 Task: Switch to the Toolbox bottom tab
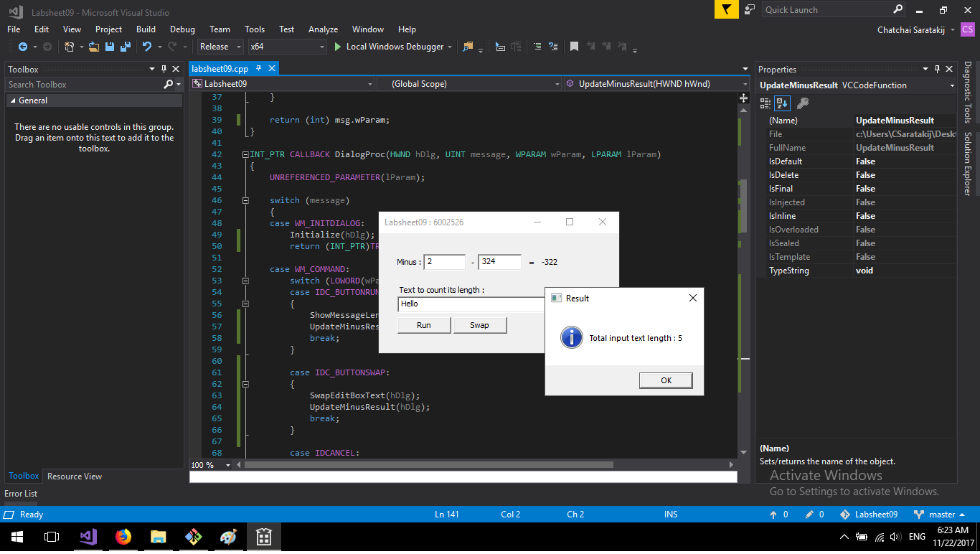[24, 476]
